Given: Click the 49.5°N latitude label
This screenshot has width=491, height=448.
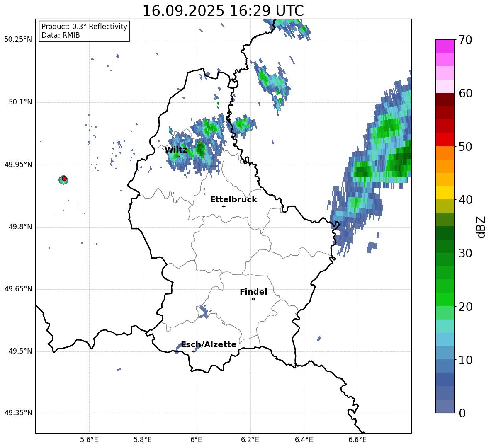Looking at the screenshot, I should pos(20,351).
